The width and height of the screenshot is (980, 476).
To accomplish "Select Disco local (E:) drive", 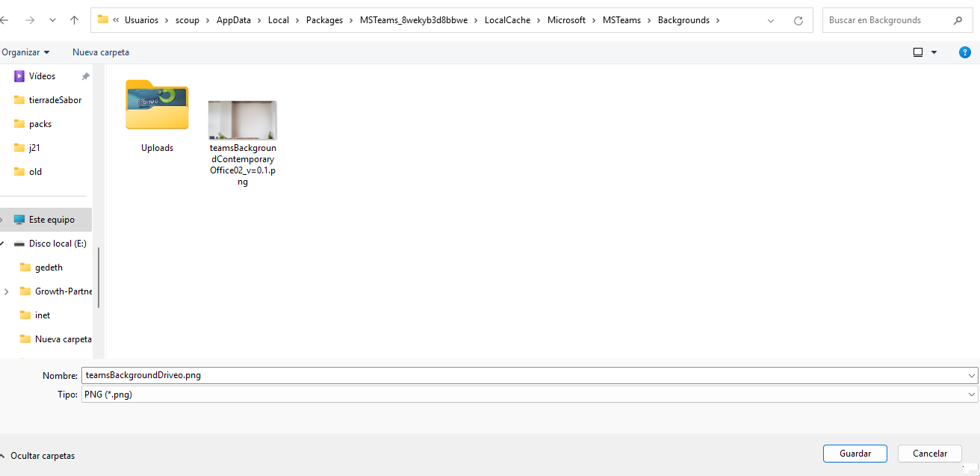I will [57, 244].
